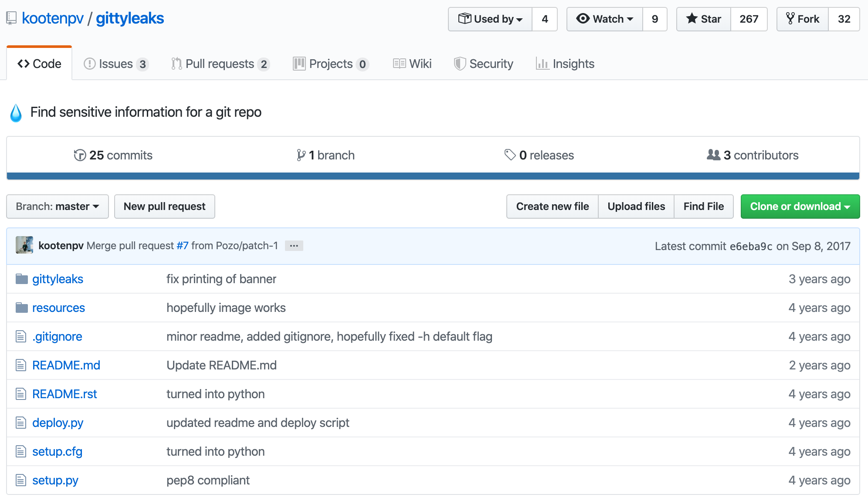Image resolution: width=868 pixels, height=501 pixels.
Task: Expand commit message with the ellipsis button
Action: pyautogui.click(x=294, y=246)
